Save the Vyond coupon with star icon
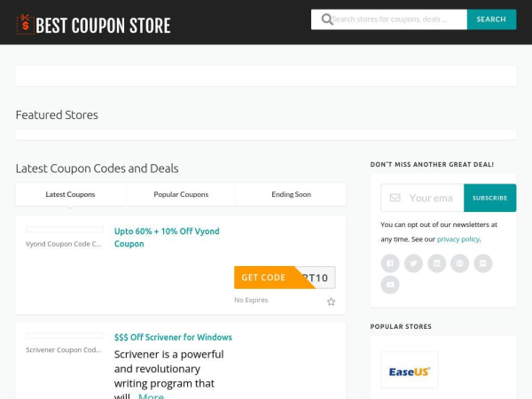 coord(331,301)
